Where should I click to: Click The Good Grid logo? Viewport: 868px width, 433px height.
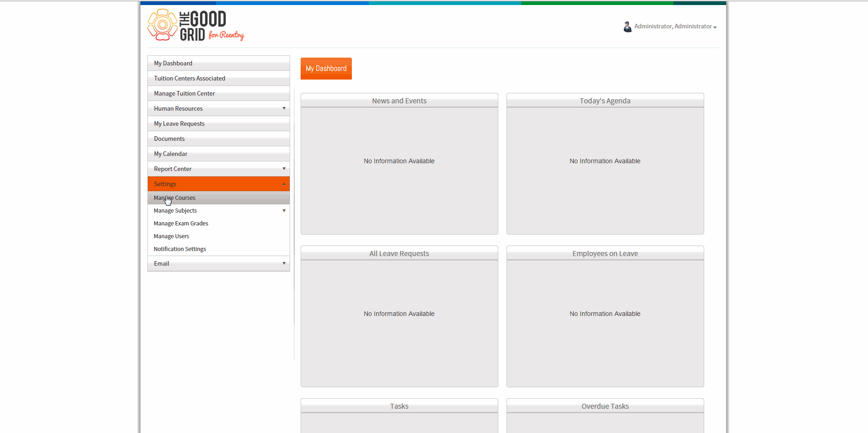[196, 25]
